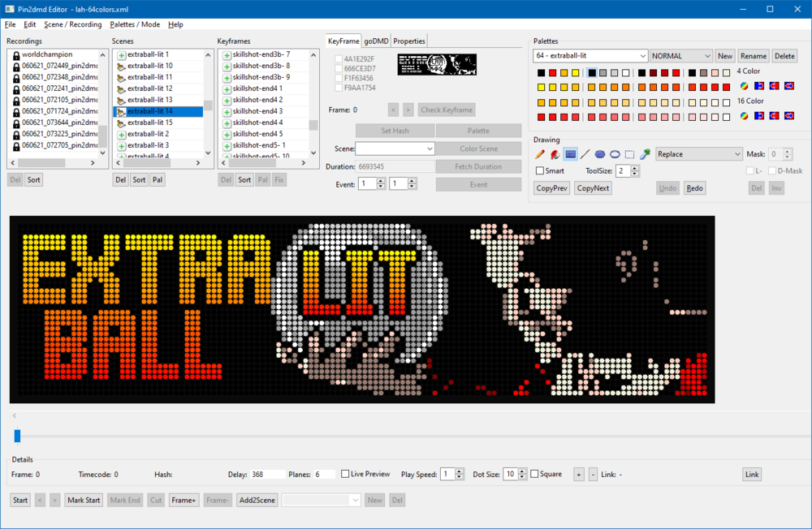The width and height of the screenshot is (812, 529).
Task: Open gradient color icon in 4 Color row
Action: tap(744, 86)
